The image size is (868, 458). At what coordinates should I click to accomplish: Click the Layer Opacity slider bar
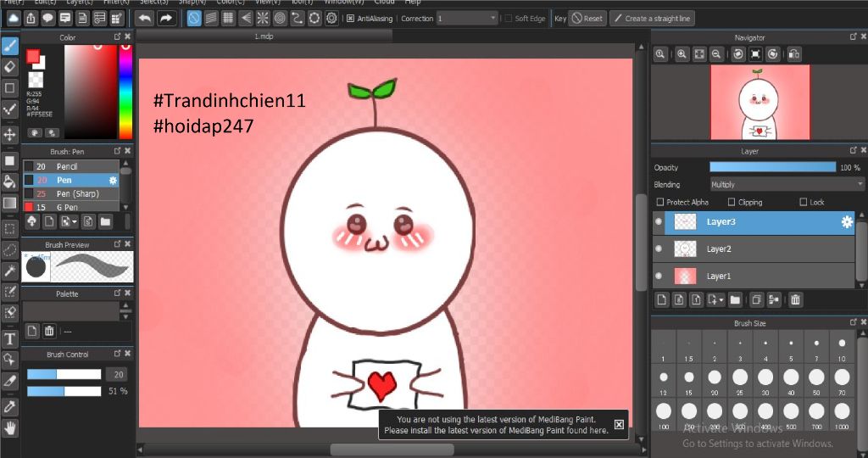coord(773,167)
